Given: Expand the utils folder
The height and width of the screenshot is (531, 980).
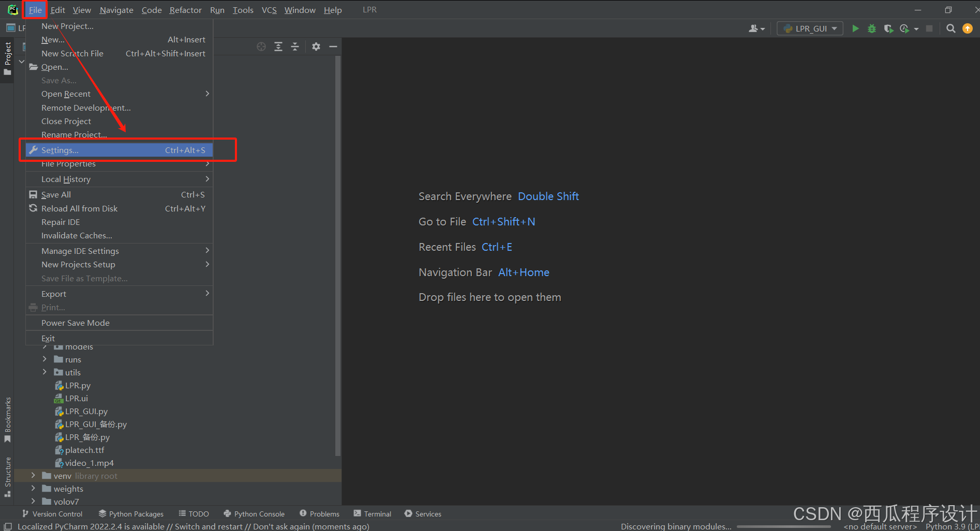Looking at the screenshot, I should [x=44, y=372].
